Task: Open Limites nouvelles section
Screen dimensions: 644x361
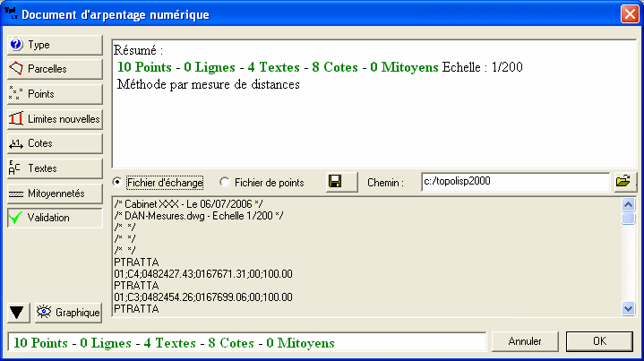Action: click(55, 118)
